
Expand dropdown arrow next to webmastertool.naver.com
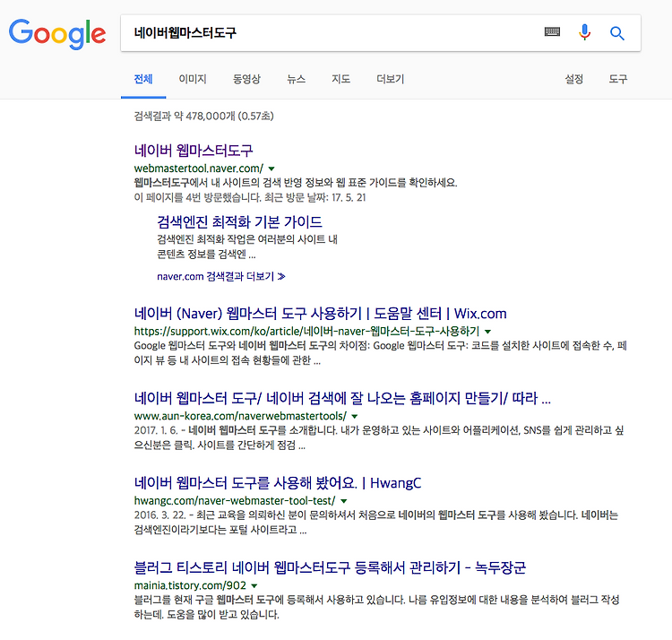click(271, 169)
